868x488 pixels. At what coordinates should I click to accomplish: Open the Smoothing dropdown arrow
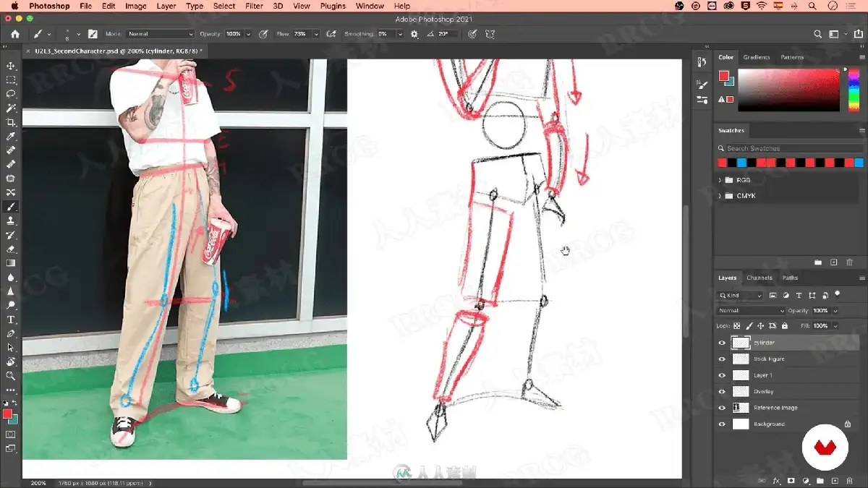click(399, 34)
